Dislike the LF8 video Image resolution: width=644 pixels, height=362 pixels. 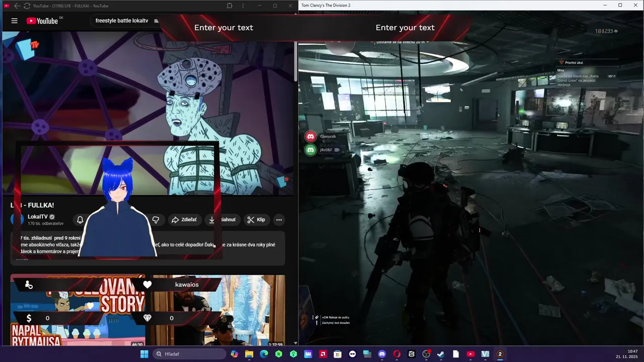pyautogui.click(x=156, y=220)
